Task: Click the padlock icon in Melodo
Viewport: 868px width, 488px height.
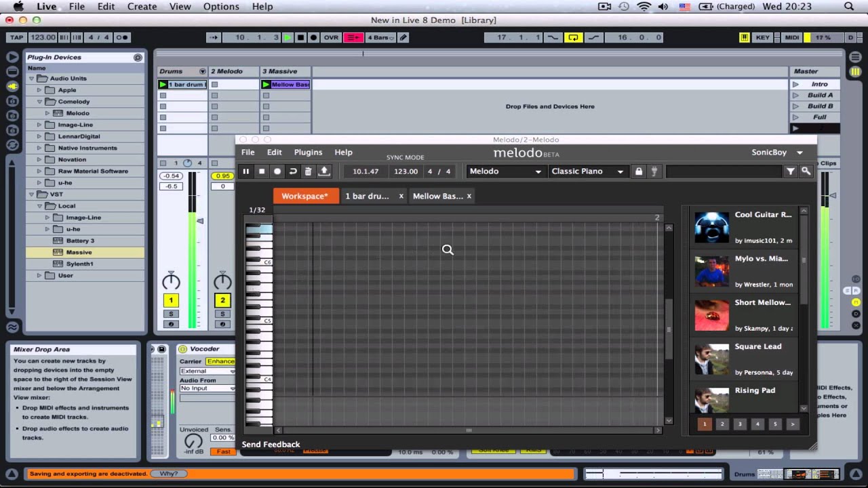Action: [x=638, y=171]
